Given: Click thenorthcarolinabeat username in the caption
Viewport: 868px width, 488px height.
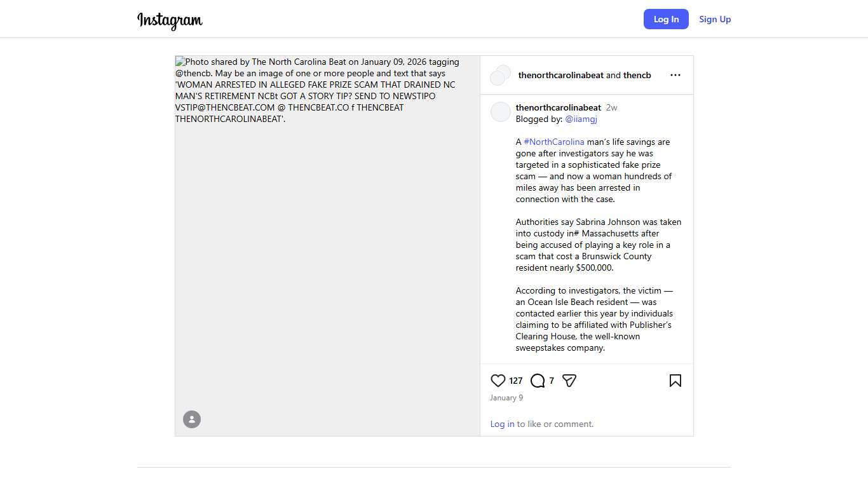Looking at the screenshot, I should point(558,107).
